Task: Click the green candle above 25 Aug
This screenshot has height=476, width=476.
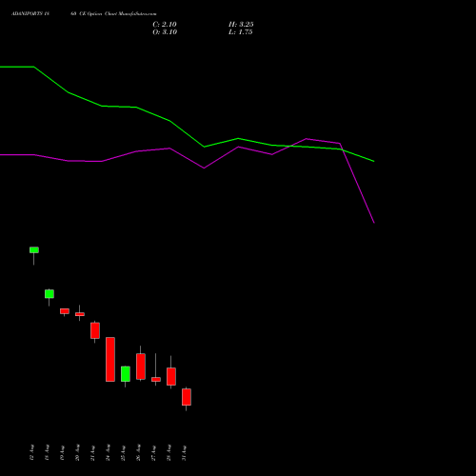Action: pyautogui.click(x=126, y=374)
